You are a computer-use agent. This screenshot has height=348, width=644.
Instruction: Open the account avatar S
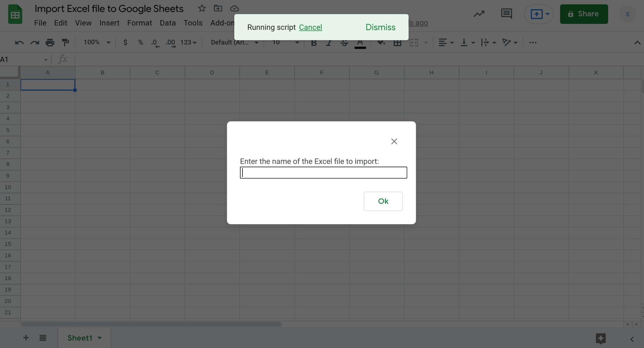pos(627,14)
